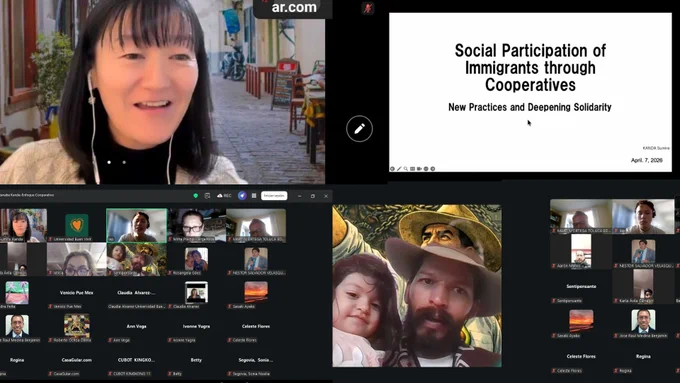Click the icon beside the green shield
680x383 pixels.
(x=207, y=196)
